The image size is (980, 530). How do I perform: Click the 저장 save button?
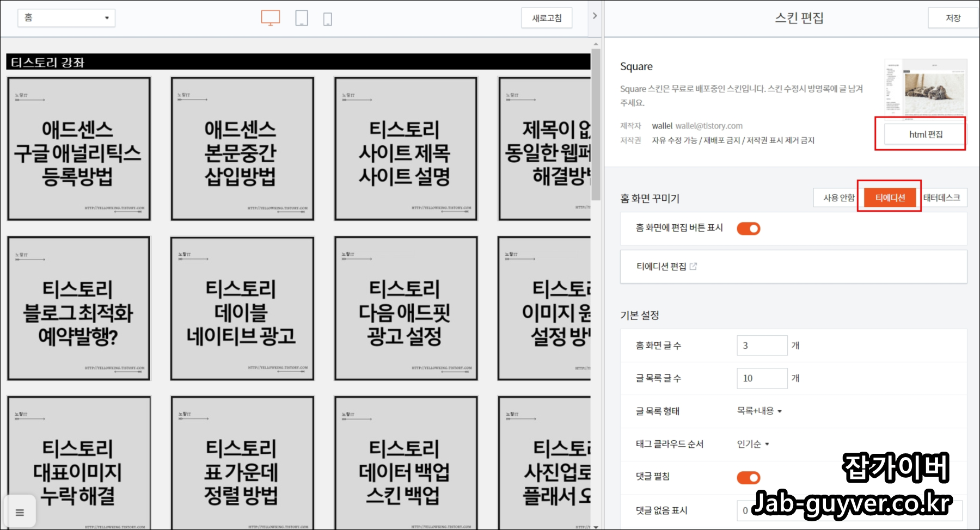tap(952, 17)
